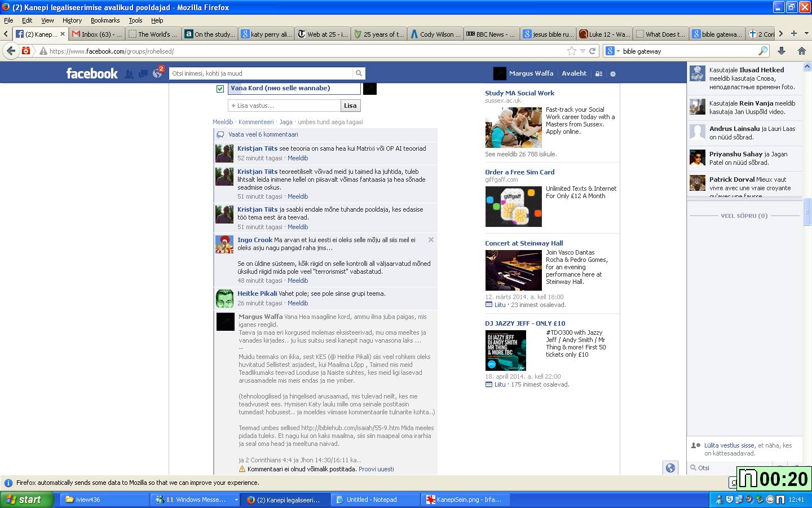Click the shield icon in system tray
This screenshot has width=812, height=508.
click(729, 500)
